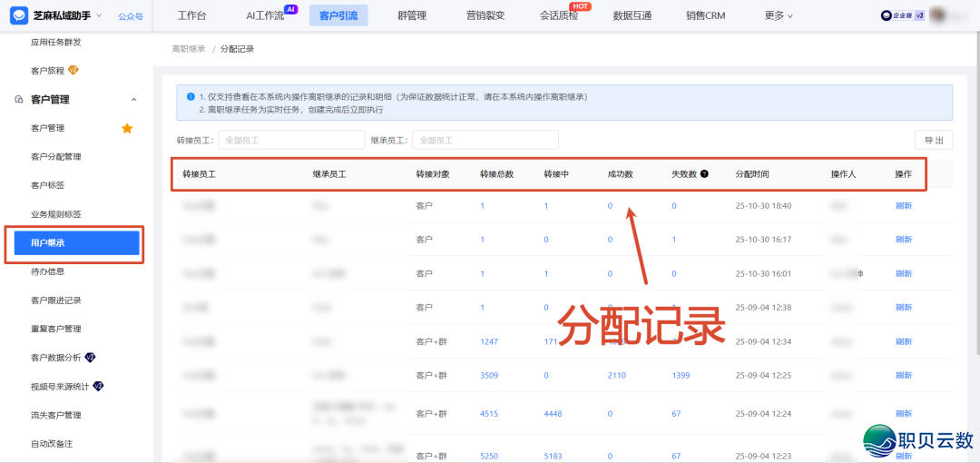Open 应用任务群发 in sidebar
980x463 pixels.
coord(56,42)
